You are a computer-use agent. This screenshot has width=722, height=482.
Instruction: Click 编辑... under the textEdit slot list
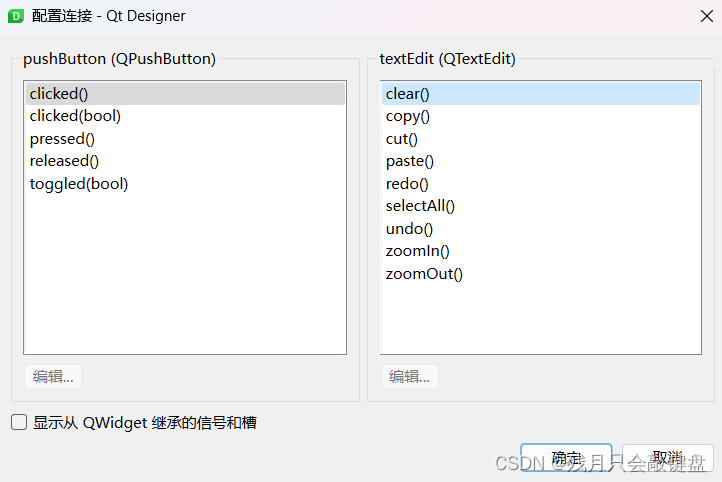tap(409, 377)
